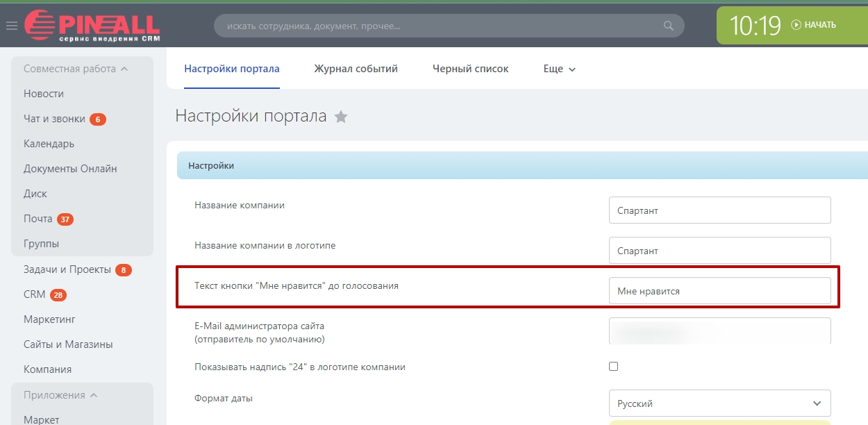Click the Почта unread counter badge
Image resolution: width=868 pixels, height=425 pixels.
[65, 219]
